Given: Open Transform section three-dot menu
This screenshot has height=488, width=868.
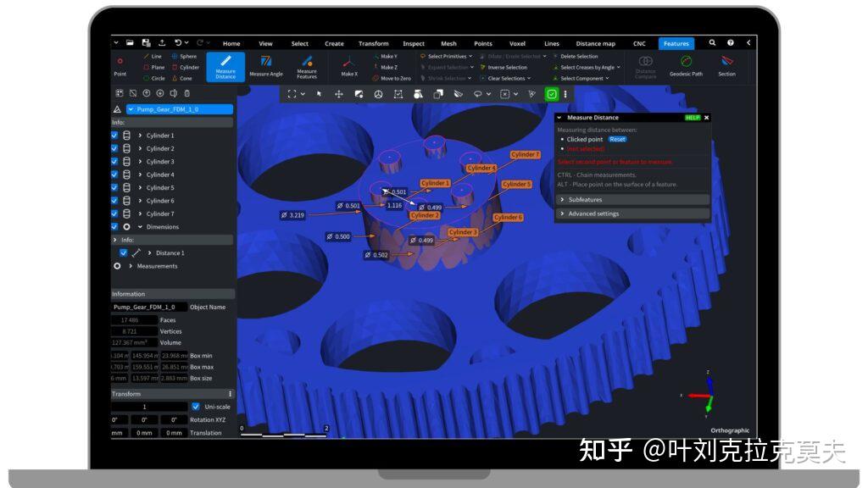Looking at the screenshot, I should click(x=231, y=394).
